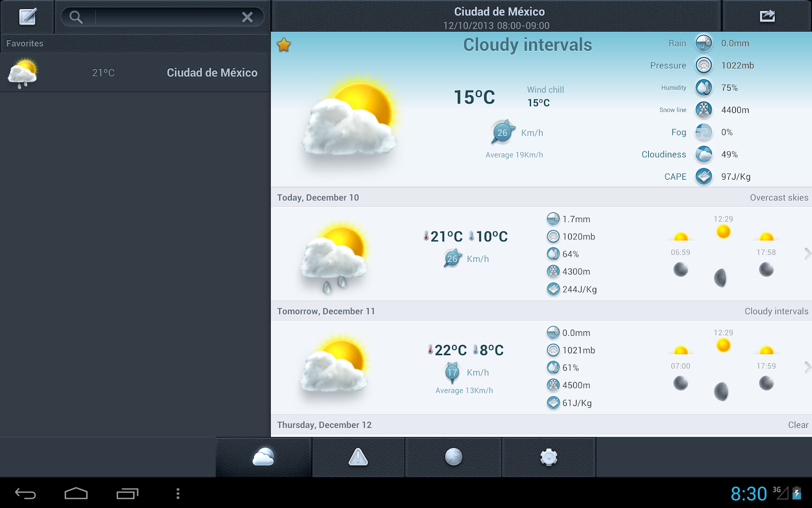This screenshot has width=812, height=508.
Task: Expand Tomorrow December 11 forecast chevron
Action: (807, 367)
